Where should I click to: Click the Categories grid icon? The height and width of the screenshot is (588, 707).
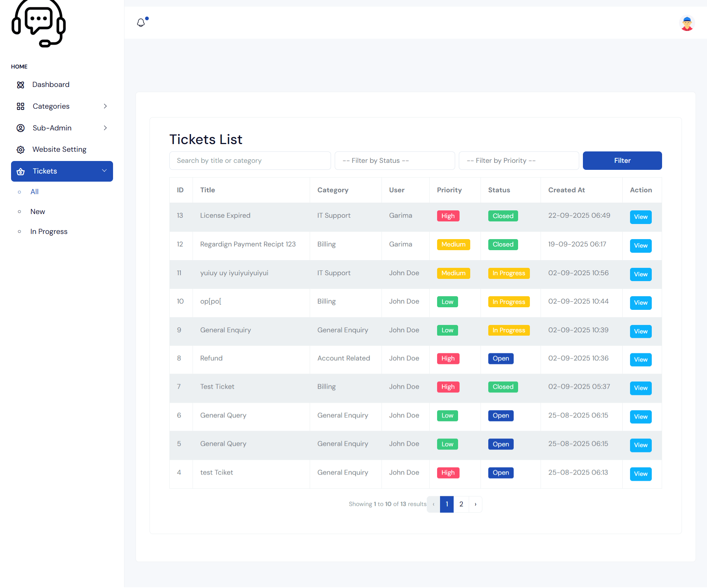[x=20, y=106]
